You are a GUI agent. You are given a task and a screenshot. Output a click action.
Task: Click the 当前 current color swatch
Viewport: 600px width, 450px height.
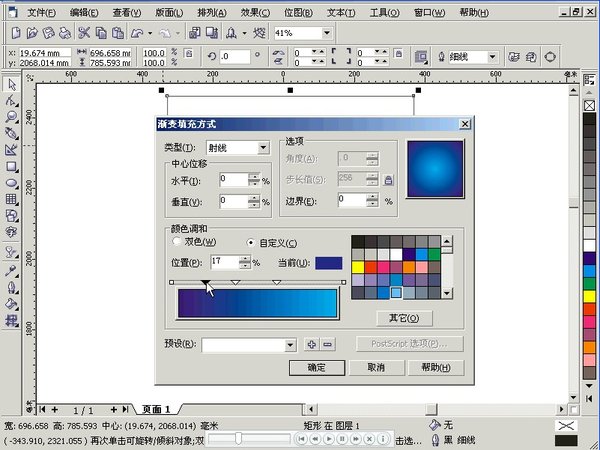pos(329,263)
